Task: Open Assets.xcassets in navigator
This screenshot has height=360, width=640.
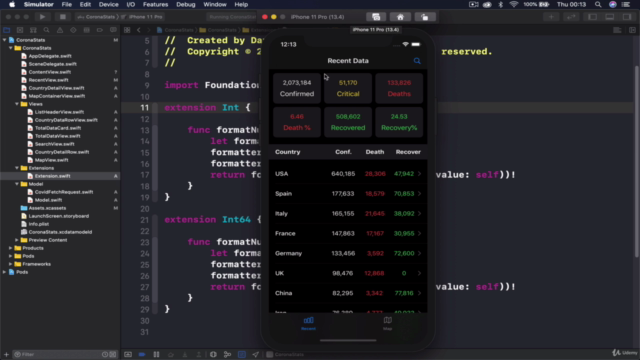Action: pyautogui.click(x=47, y=208)
